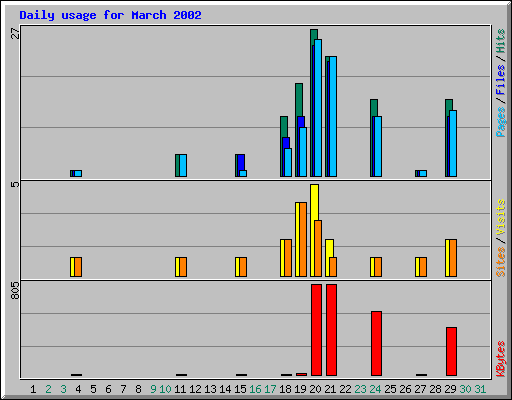
Task: Select the cyan Pages bar for day 18
Action: click(x=288, y=162)
